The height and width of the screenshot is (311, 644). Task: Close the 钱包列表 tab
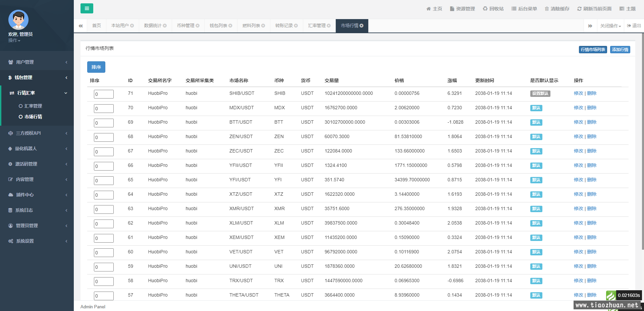[230, 25]
